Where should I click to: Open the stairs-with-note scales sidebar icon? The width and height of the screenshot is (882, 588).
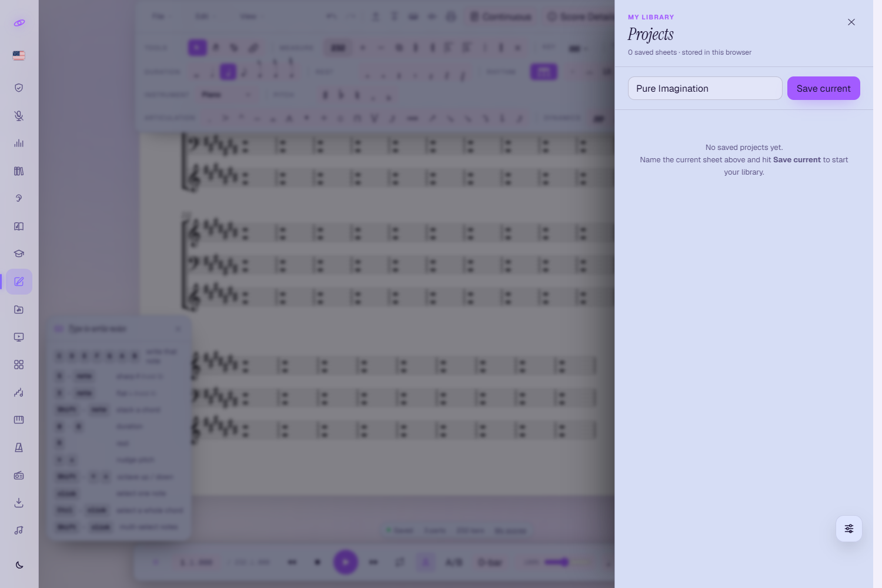click(19, 392)
